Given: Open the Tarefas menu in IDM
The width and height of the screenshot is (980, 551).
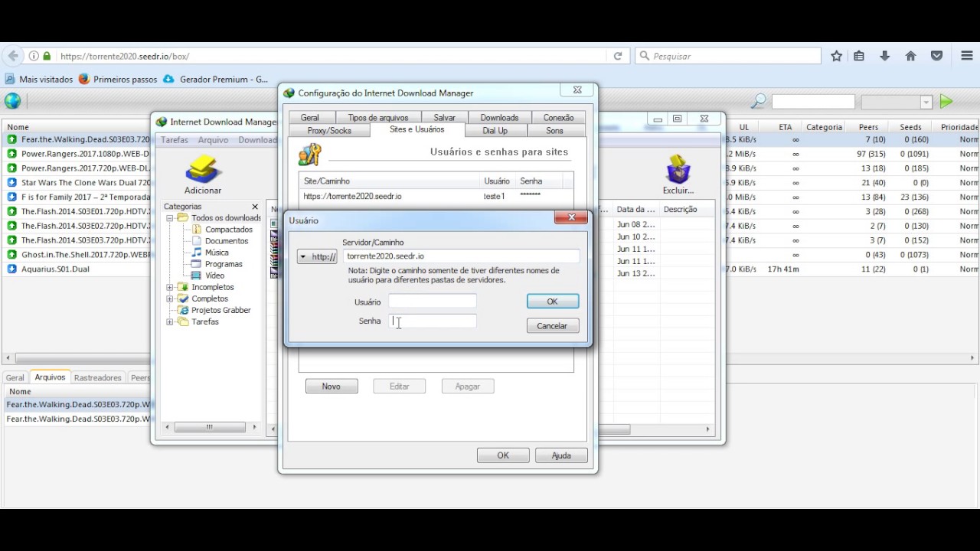Looking at the screenshot, I should (175, 140).
